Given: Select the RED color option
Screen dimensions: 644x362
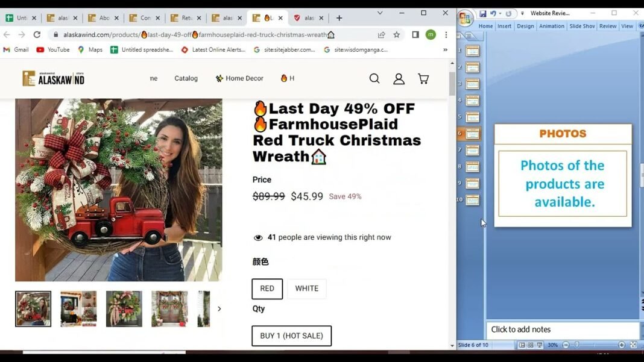Looking at the screenshot, I should click(267, 289).
